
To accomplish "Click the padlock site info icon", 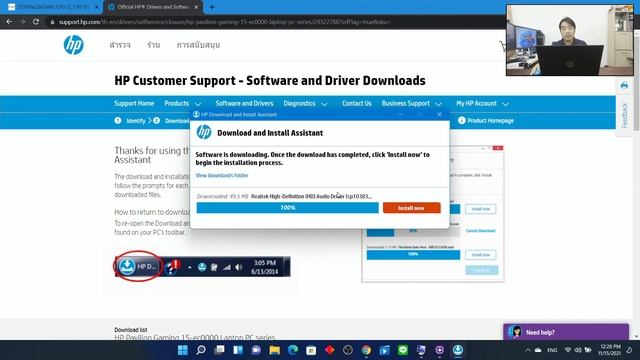I will click(52, 22).
